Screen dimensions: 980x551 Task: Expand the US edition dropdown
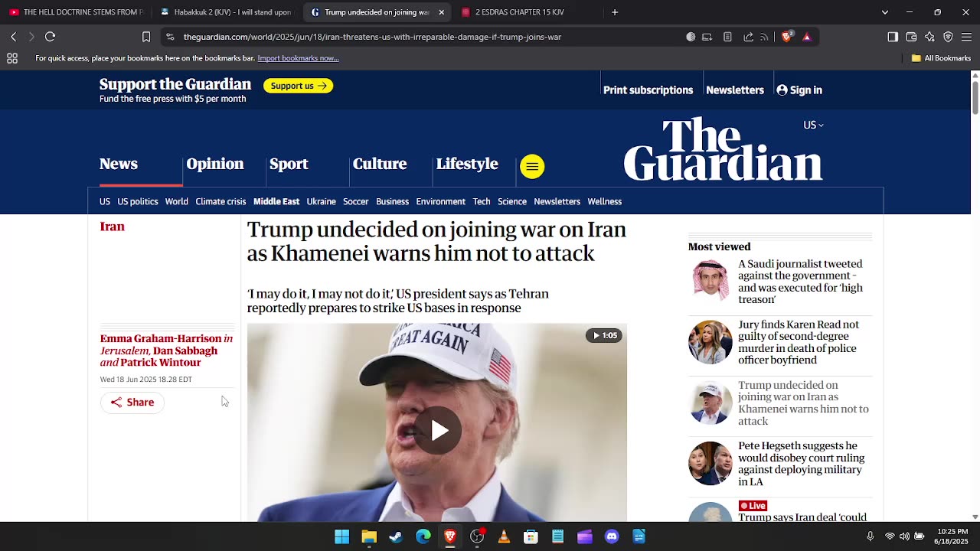pyautogui.click(x=813, y=125)
